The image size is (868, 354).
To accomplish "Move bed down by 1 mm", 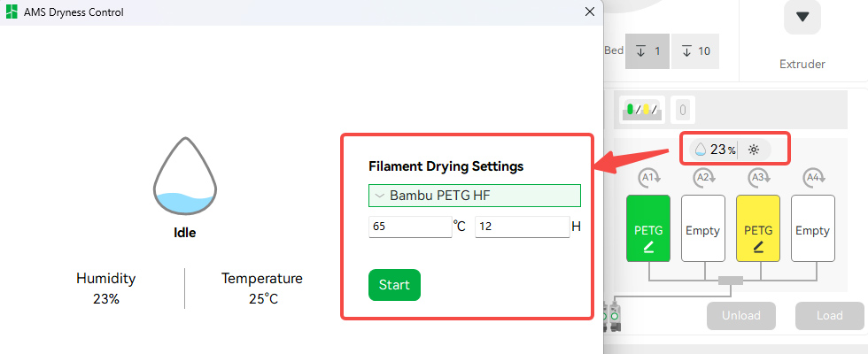I will click(647, 51).
